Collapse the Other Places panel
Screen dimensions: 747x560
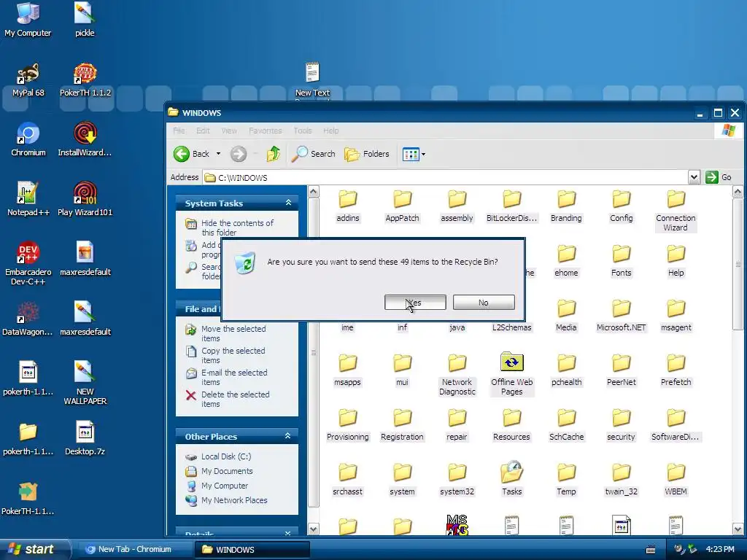(x=287, y=436)
